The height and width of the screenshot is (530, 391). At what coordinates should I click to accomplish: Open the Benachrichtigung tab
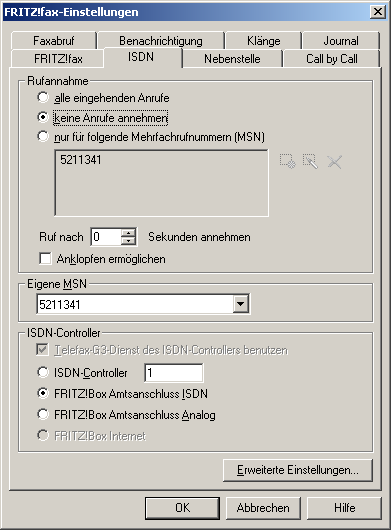161,41
